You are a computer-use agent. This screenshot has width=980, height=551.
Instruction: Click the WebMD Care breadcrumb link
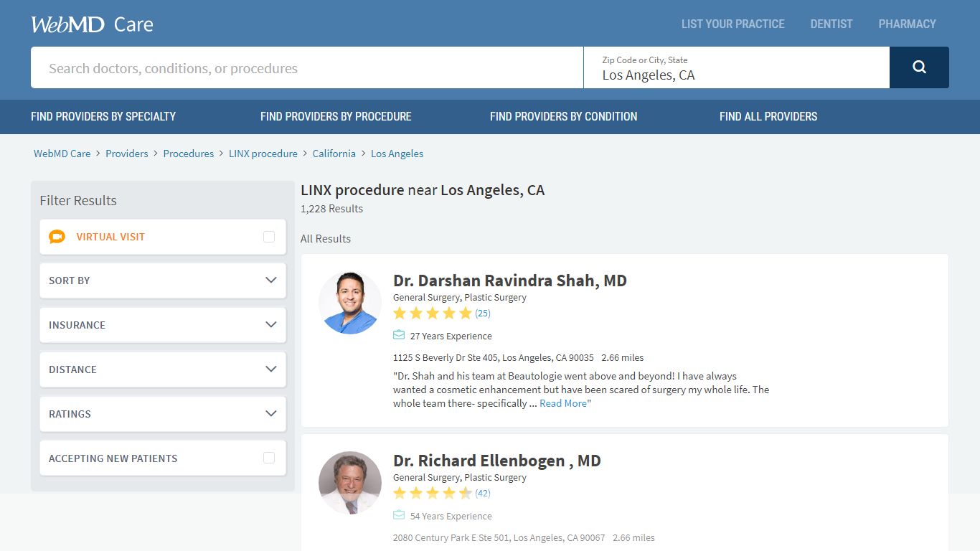point(62,154)
